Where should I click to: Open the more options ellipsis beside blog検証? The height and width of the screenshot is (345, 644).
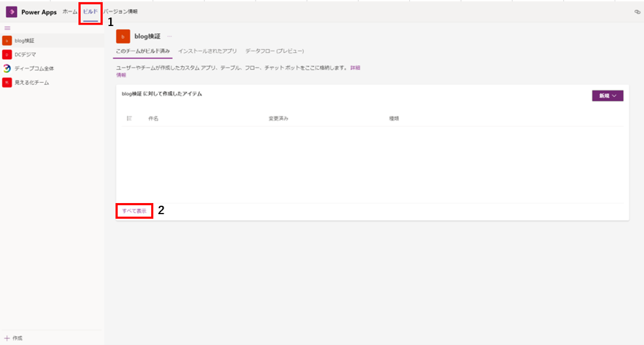(x=169, y=36)
